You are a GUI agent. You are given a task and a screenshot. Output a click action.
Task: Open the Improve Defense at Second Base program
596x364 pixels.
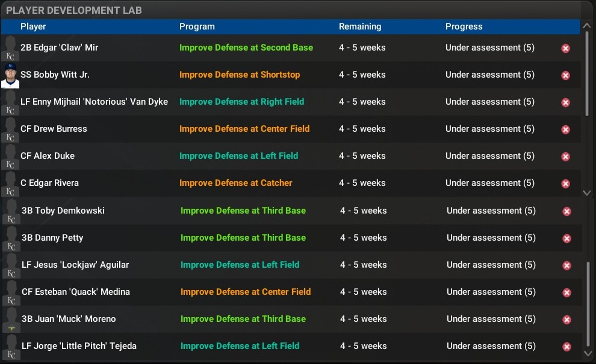point(246,48)
